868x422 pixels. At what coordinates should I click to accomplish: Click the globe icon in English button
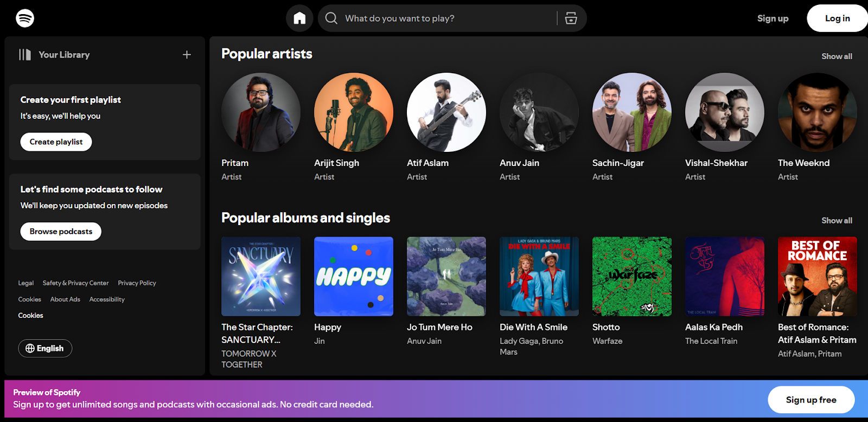30,348
